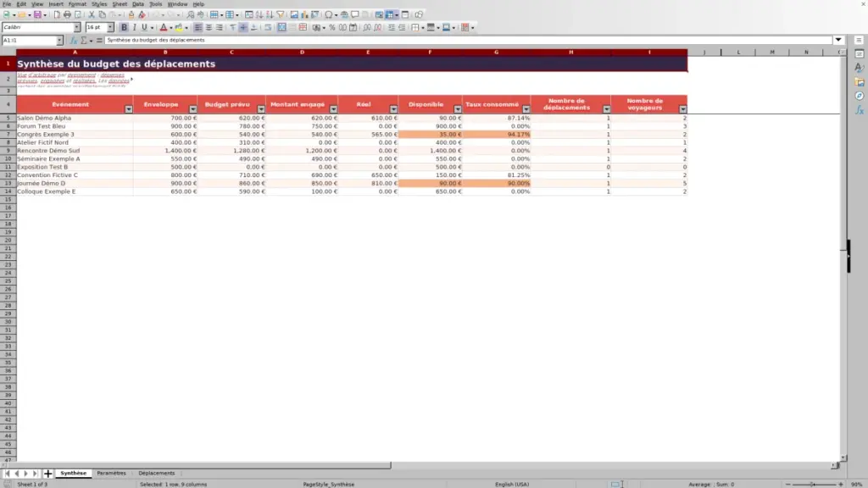Viewport: 868px width, 488px height.
Task: Open the Enveloppe column filter dropdown
Action: [x=192, y=109]
